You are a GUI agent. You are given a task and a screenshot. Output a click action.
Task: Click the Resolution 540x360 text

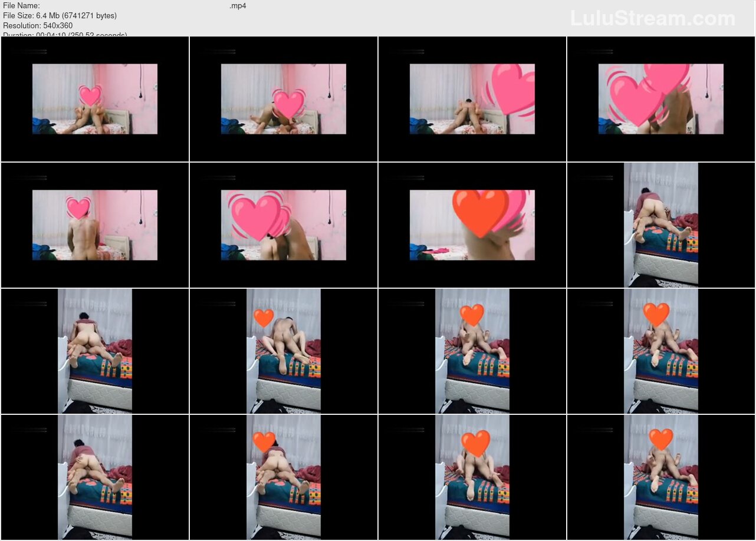point(38,25)
